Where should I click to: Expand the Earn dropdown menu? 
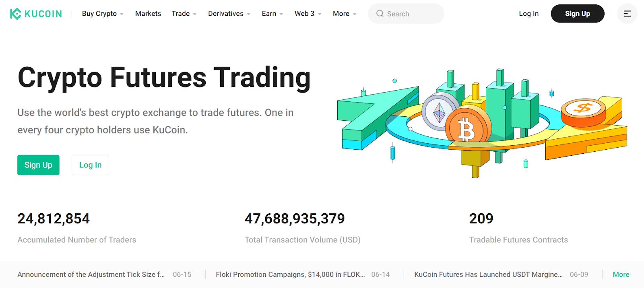[x=272, y=14]
